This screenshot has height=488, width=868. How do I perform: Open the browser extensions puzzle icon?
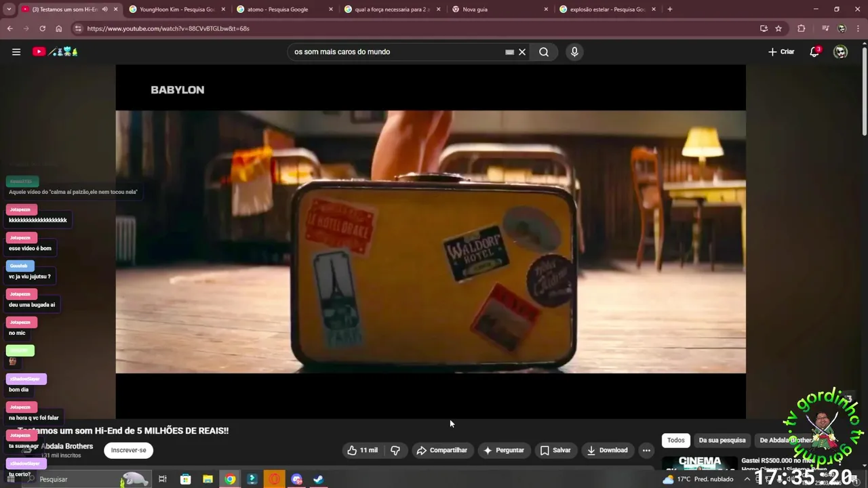pyautogui.click(x=802, y=28)
